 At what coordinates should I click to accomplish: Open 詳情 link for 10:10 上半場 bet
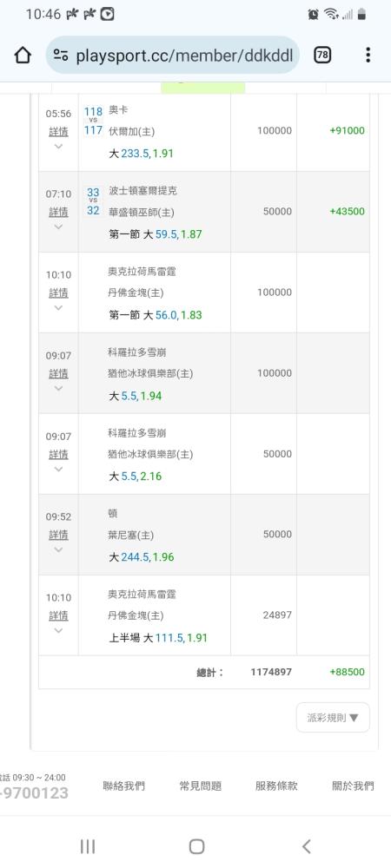[x=59, y=615]
